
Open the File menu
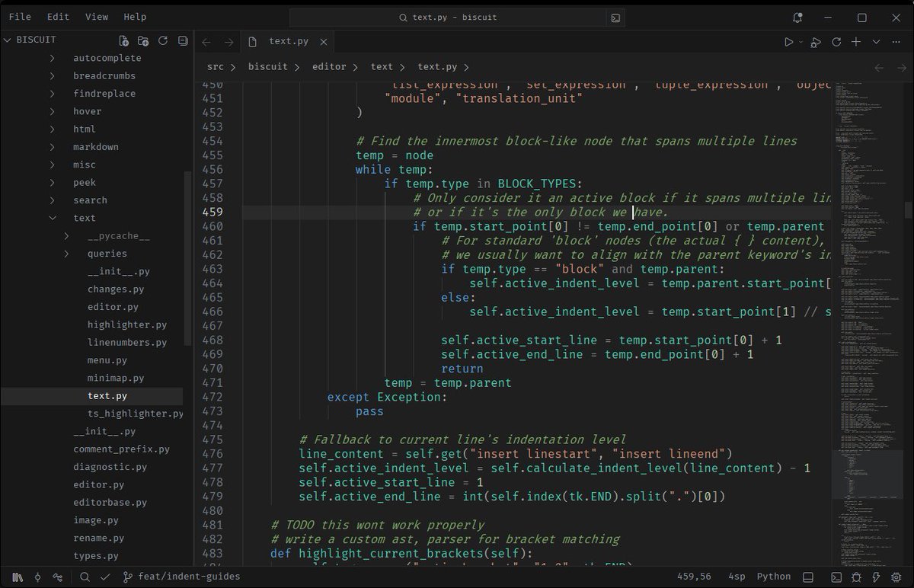[x=20, y=17]
